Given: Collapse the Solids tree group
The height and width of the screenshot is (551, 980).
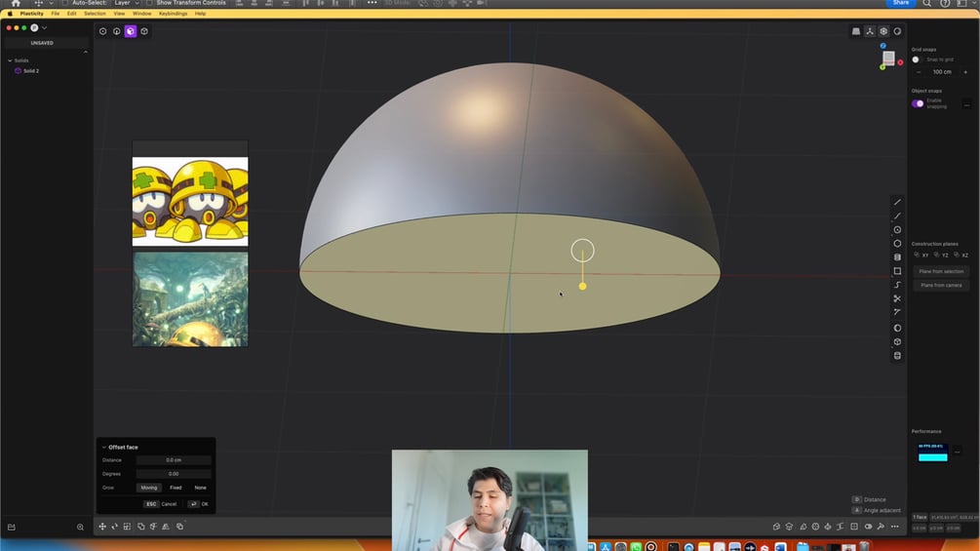Looking at the screenshot, I should (10, 60).
